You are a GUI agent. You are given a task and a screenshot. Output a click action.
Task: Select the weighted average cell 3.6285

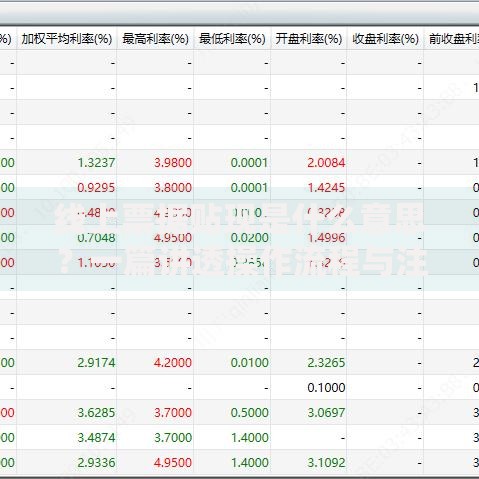coord(96,413)
